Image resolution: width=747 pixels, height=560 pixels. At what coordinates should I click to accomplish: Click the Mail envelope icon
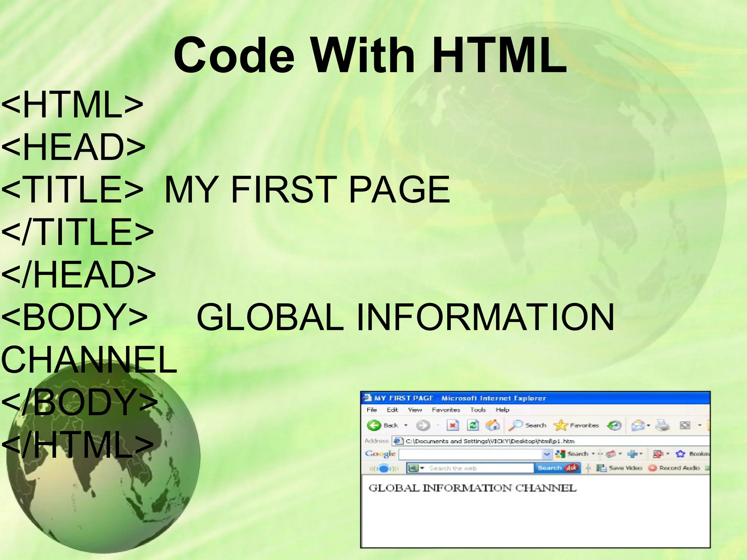coord(637,425)
